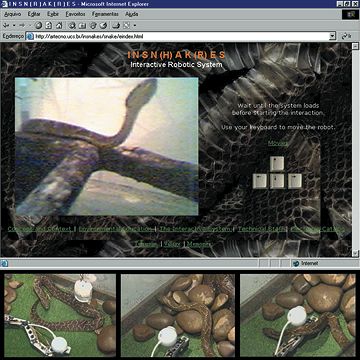
Task: Click the Forward arrow toolbar button
Action: pyautogui.click(x=22, y=25)
